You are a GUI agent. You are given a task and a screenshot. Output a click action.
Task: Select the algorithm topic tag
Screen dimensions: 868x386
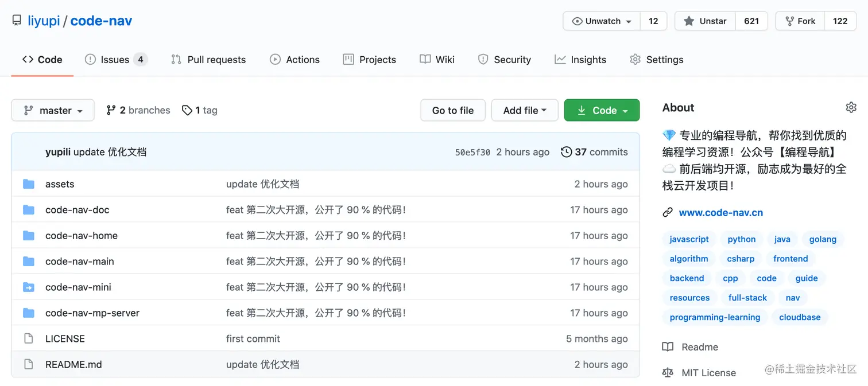pyautogui.click(x=689, y=259)
